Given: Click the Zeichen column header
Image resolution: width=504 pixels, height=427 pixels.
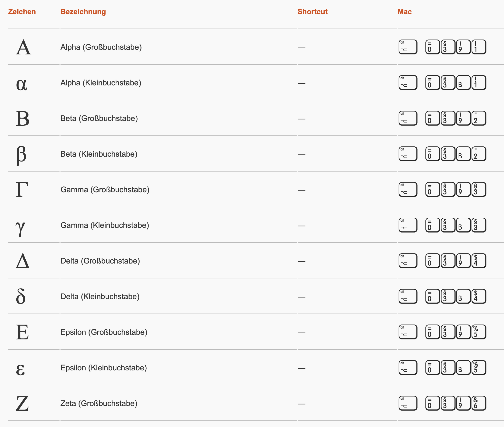Looking at the screenshot, I should click(x=22, y=12).
